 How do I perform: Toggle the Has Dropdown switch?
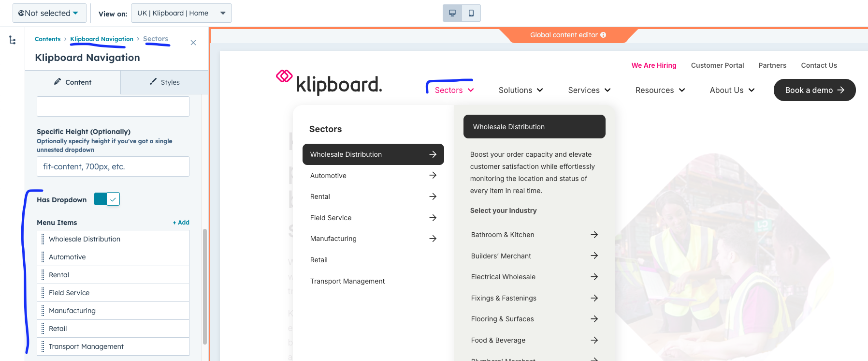(107, 199)
